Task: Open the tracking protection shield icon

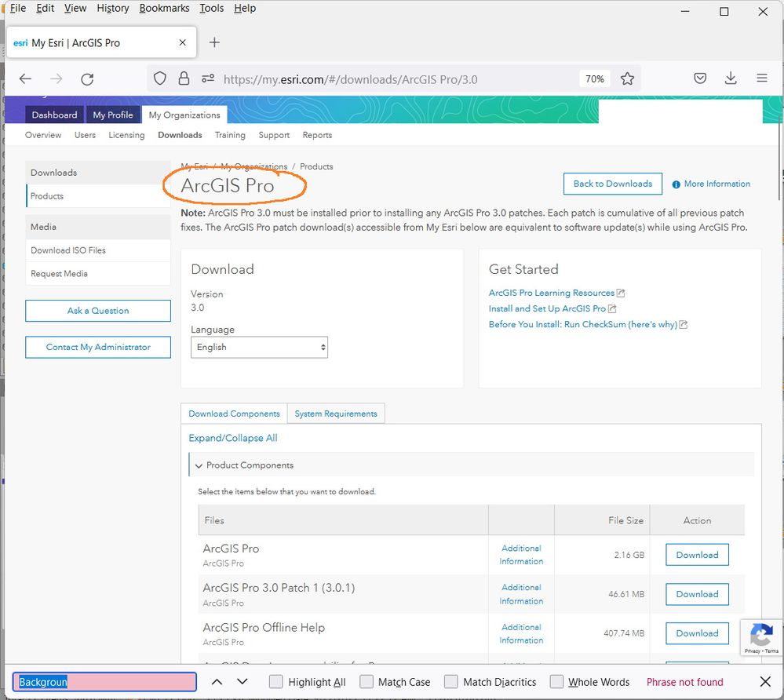Action: [159, 78]
